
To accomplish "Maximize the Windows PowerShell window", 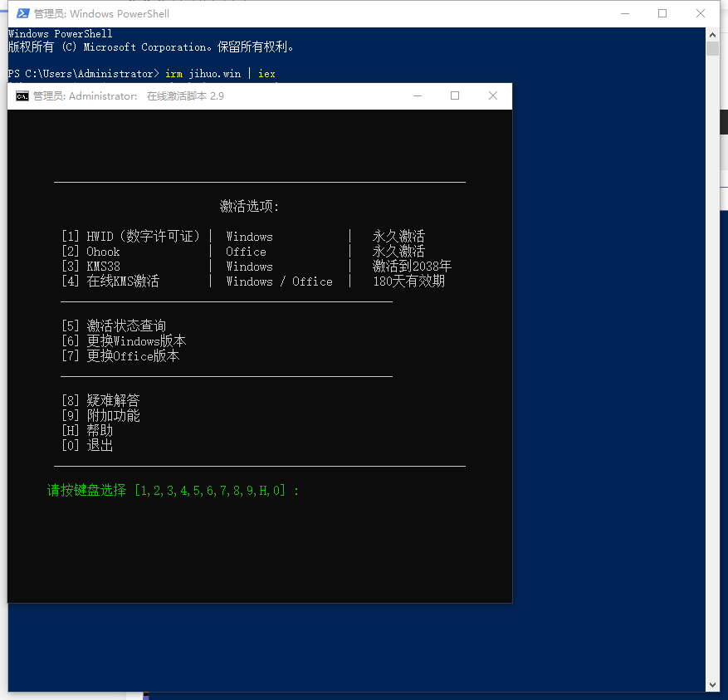I will 662,13.
